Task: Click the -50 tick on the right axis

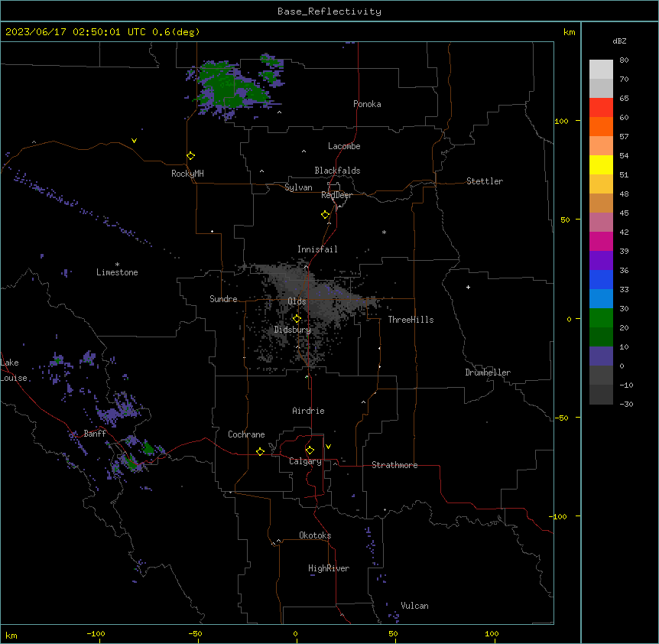Action: [561, 418]
